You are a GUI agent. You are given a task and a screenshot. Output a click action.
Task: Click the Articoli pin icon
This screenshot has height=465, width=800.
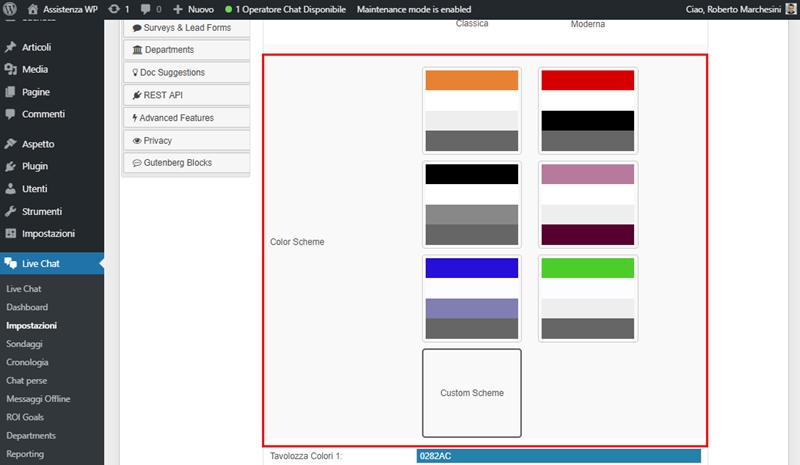pyautogui.click(x=10, y=47)
